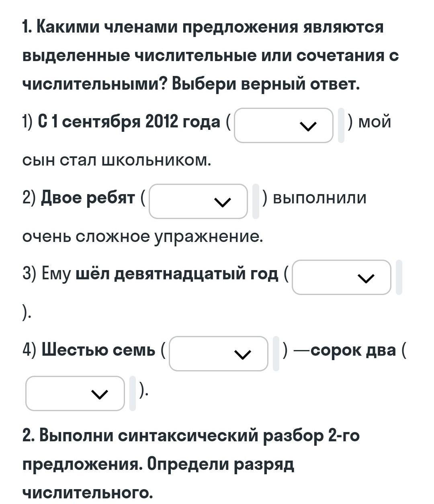Click gray bar beside "Двое ребят" dropdown
Image resolution: width=434 pixels, height=504 pixels.
(x=256, y=201)
